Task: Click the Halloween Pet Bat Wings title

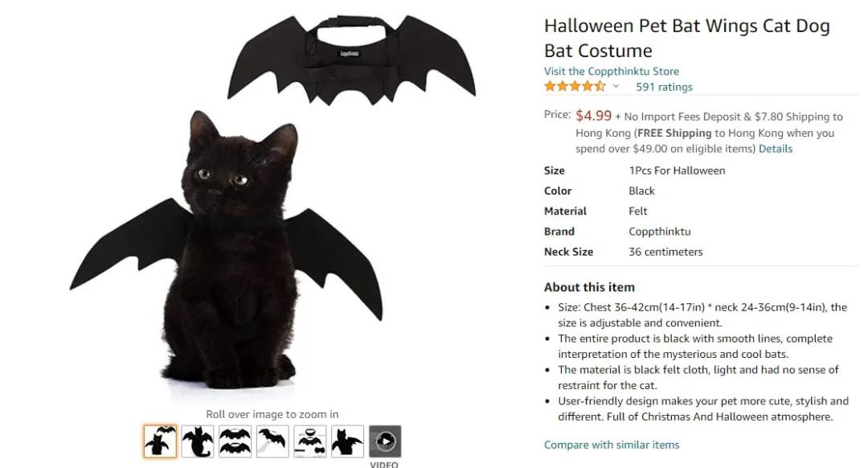Action: coord(686,38)
